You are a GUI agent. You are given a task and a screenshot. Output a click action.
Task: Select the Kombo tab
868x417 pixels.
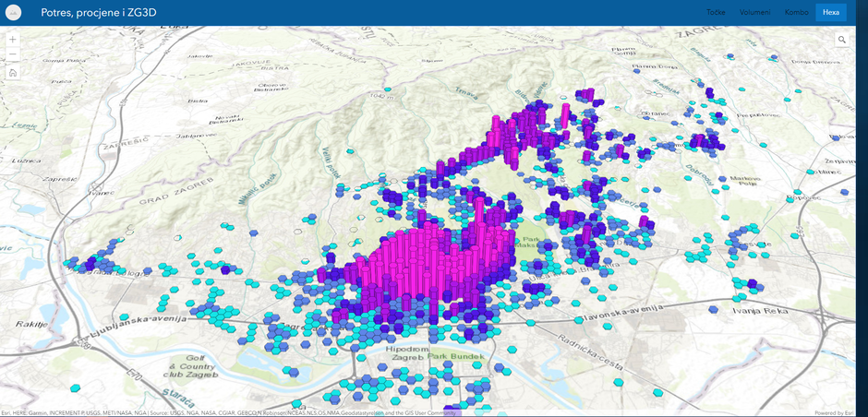click(x=796, y=13)
